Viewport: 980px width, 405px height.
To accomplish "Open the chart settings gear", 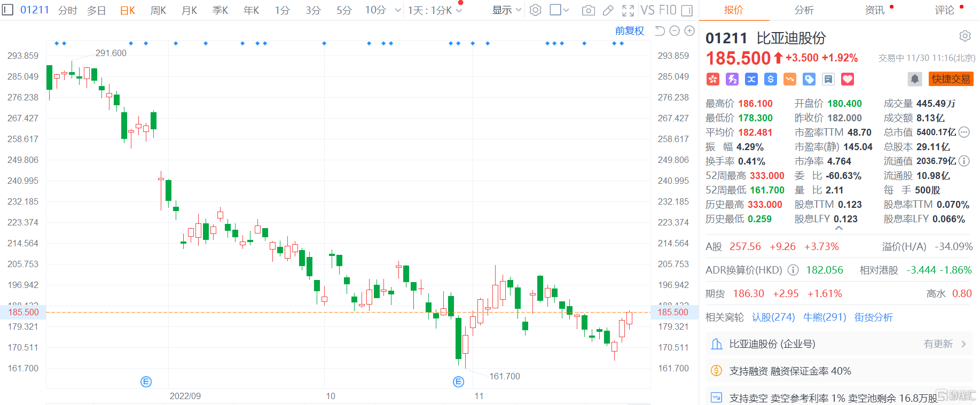I will click(536, 10).
